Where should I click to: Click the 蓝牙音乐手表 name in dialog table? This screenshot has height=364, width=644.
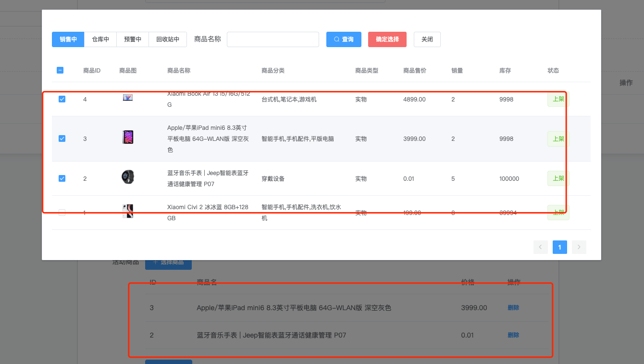click(208, 178)
